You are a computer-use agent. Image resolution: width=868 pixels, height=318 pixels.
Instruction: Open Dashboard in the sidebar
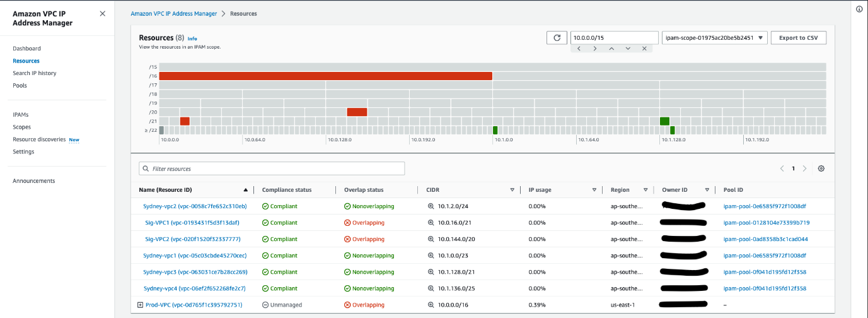(26, 49)
